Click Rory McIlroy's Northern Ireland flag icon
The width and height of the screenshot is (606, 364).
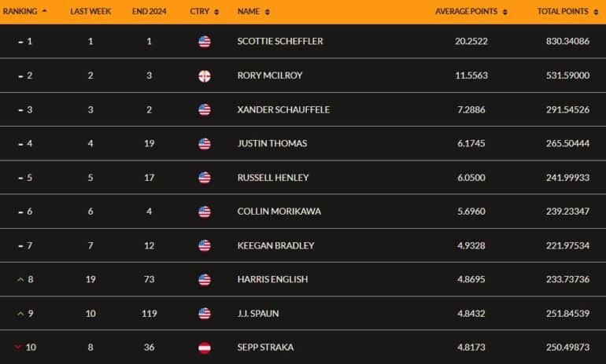click(x=205, y=75)
